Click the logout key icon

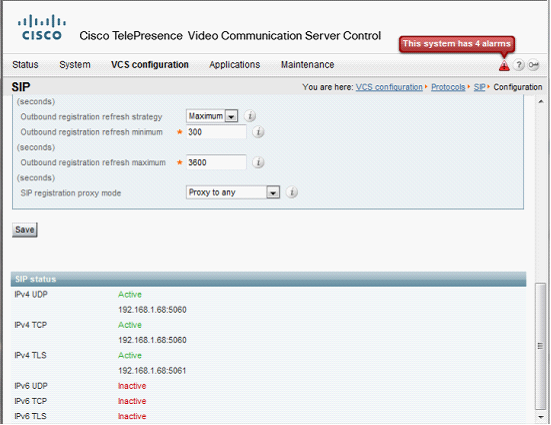(x=533, y=65)
